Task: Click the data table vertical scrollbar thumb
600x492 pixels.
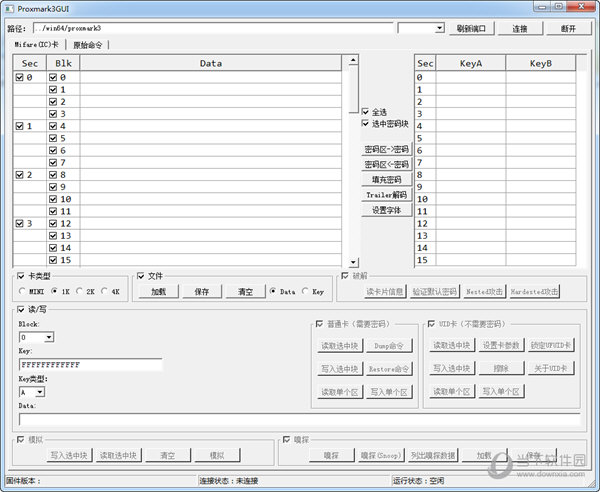Action: [x=353, y=89]
